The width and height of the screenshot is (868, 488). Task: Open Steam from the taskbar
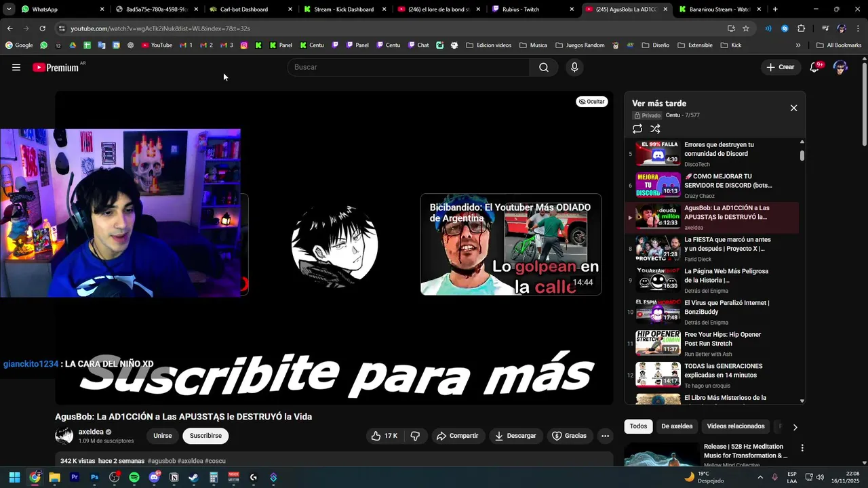click(194, 477)
